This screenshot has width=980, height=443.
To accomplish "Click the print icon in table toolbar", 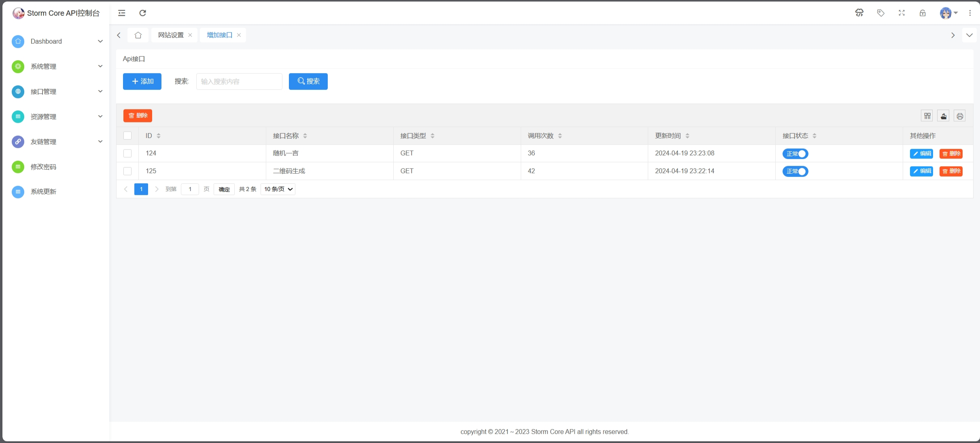I will (x=960, y=116).
